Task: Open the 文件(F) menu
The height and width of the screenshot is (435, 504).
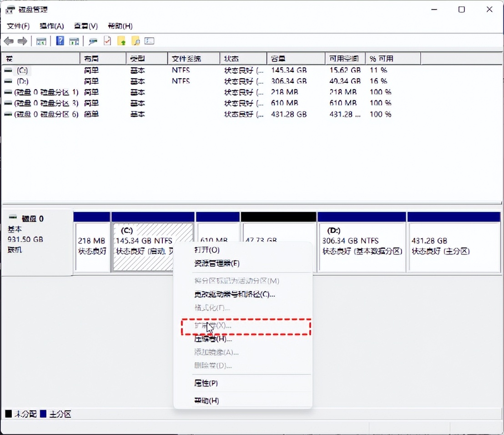Action: point(18,26)
